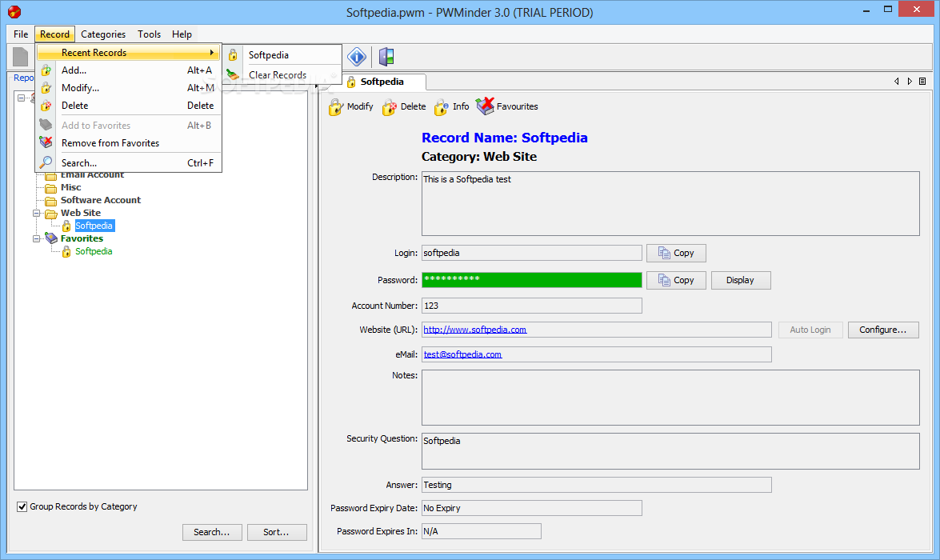This screenshot has width=940, height=560.
Task: Click the Security Question text box
Action: 670,451
